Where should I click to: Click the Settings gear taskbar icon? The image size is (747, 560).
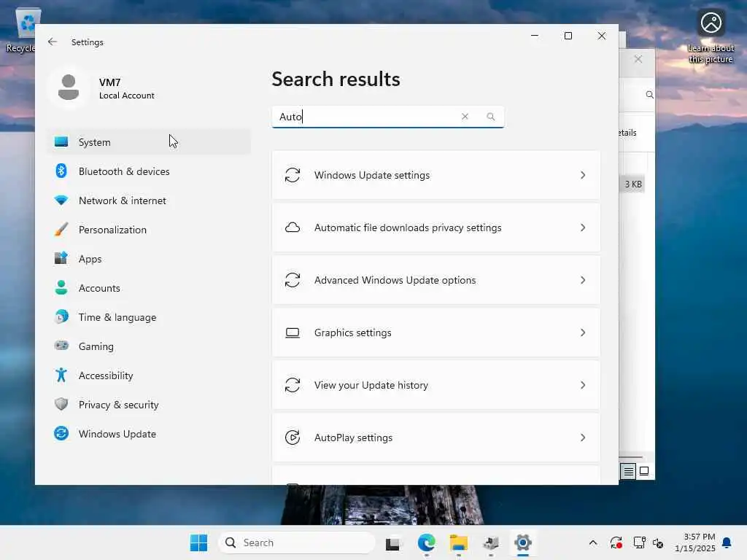523,542
